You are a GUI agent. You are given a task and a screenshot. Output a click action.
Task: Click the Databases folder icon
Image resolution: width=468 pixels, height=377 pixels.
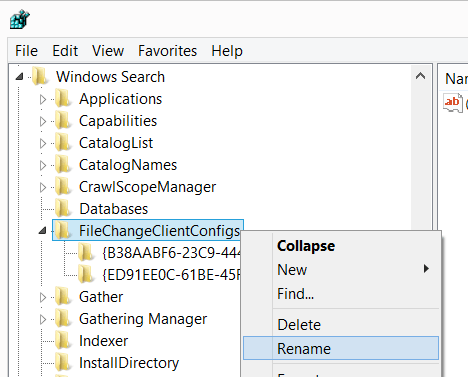click(x=63, y=208)
